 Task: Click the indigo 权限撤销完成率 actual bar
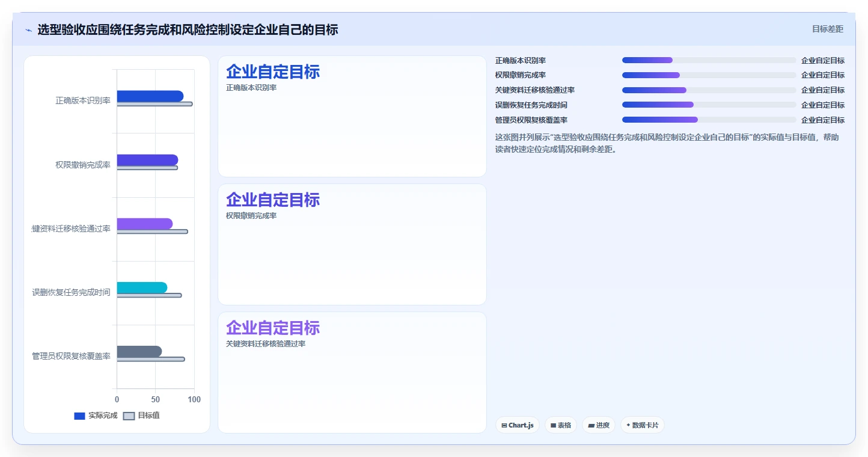click(x=147, y=160)
